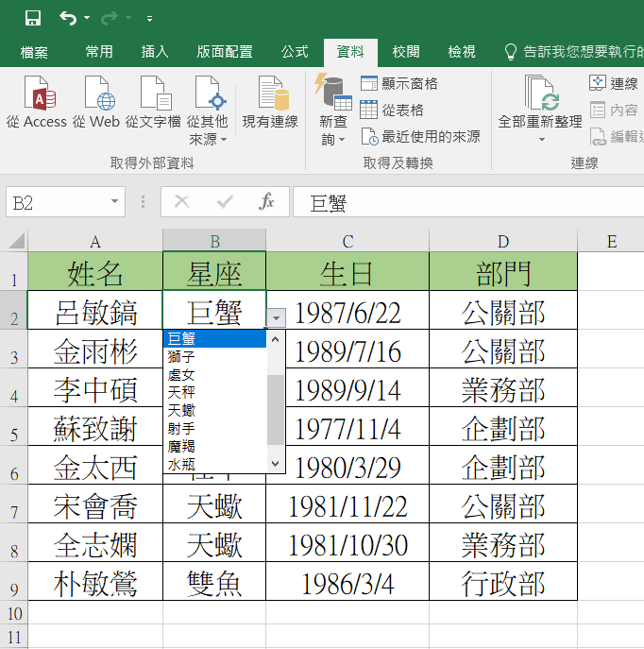Switch to the 檢視 ribbon tab
Screen dimensions: 644x649
pyautogui.click(x=462, y=52)
